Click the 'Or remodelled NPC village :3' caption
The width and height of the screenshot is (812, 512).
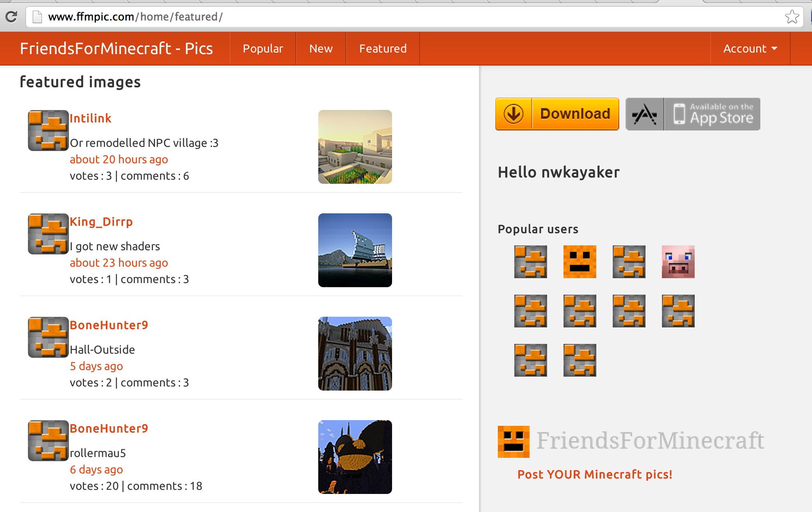pos(144,143)
